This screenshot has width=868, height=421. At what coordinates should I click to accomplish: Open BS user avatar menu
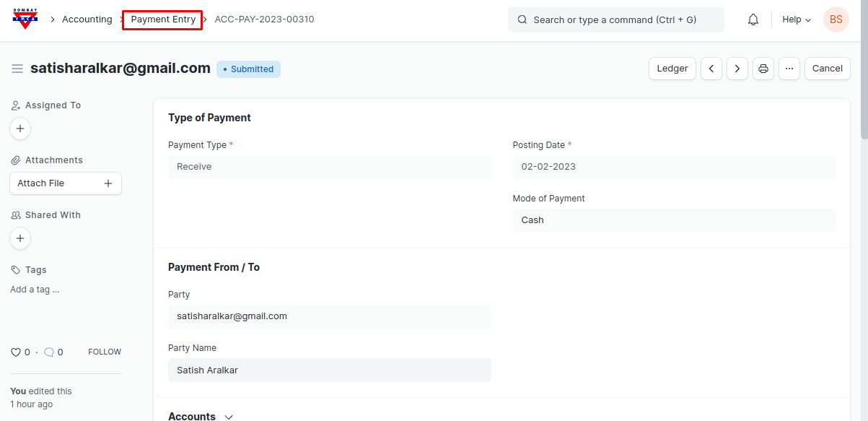(x=836, y=19)
